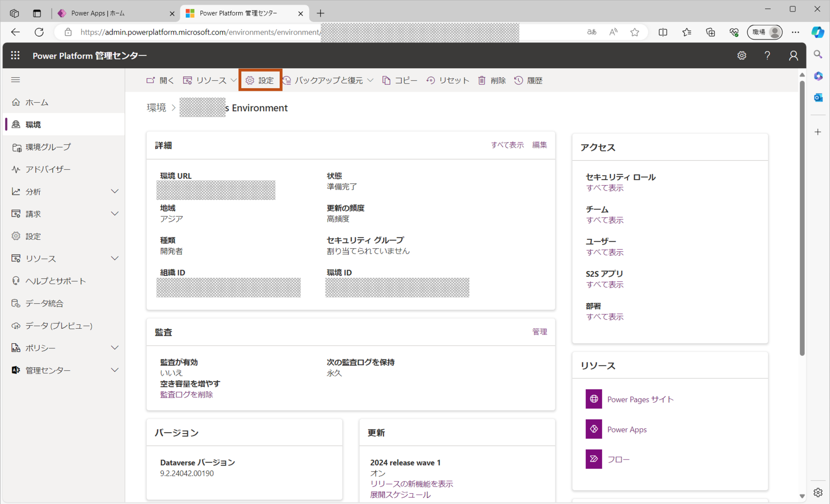Click the browser essentials heart icon
This screenshot has height=504, width=830.
(734, 32)
